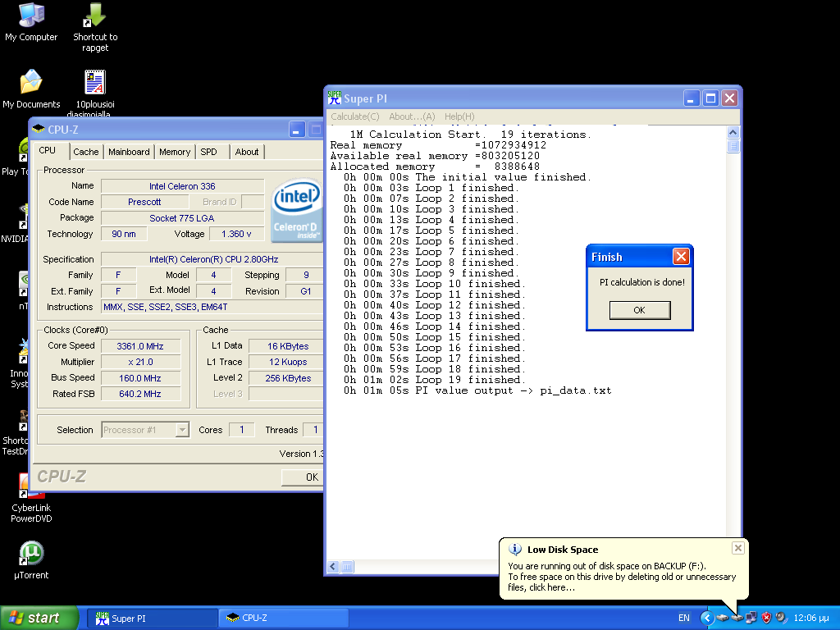Click horizontal scrollbar thumb in Super PI
The width and height of the screenshot is (840, 630).
(x=347, y=567)
